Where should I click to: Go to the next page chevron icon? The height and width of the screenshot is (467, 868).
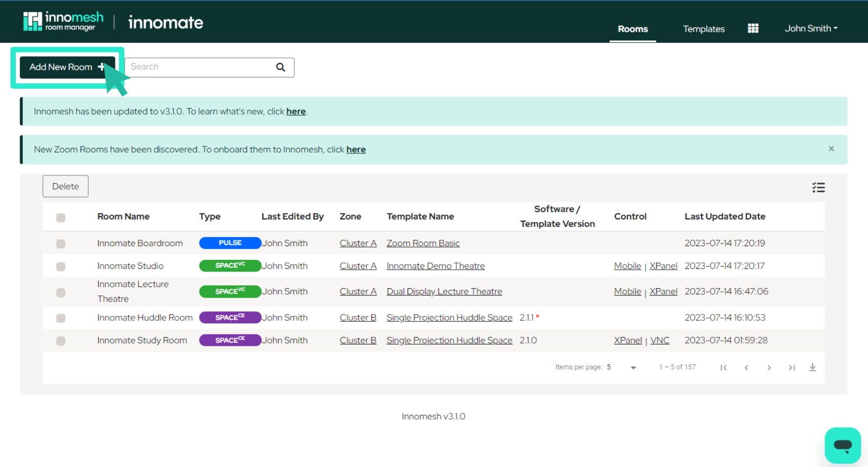pyautogui.click(x=769, y=367)
